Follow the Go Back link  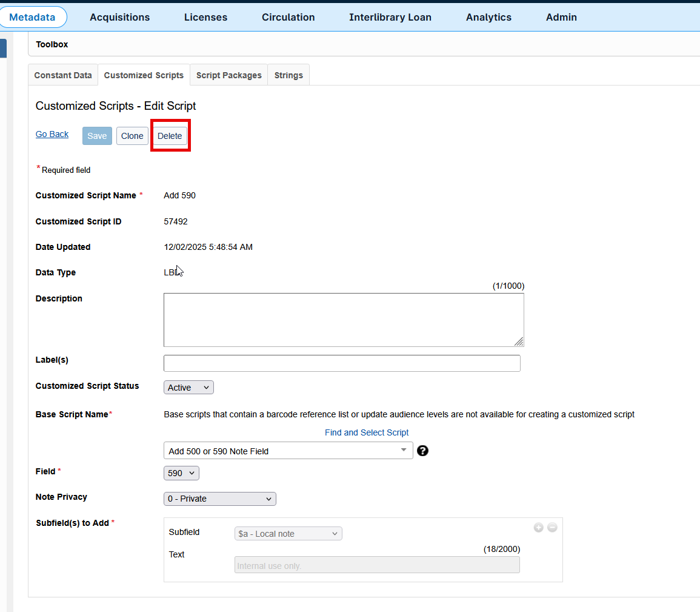(52, 134)
